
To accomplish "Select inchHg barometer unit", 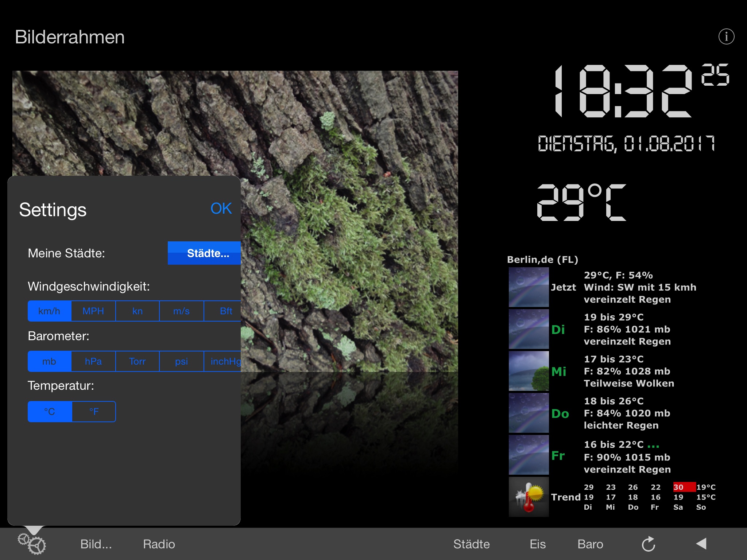I will pos(222,361).
